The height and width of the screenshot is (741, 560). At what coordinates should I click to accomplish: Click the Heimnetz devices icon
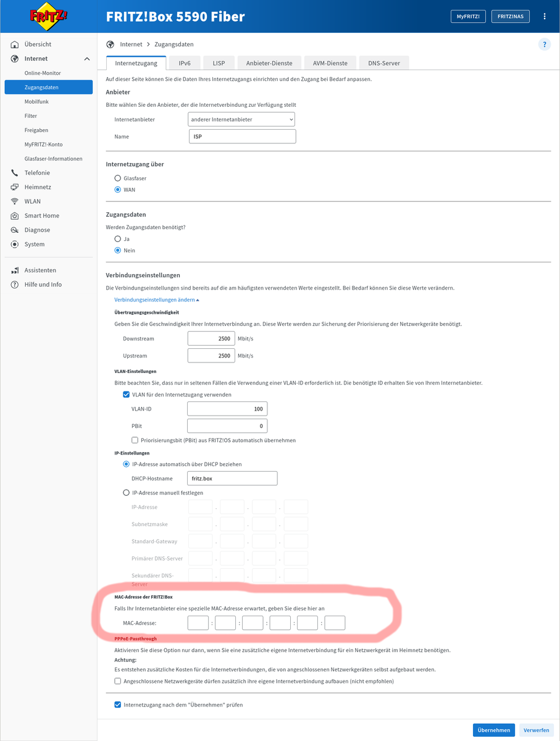click(15, 187)
